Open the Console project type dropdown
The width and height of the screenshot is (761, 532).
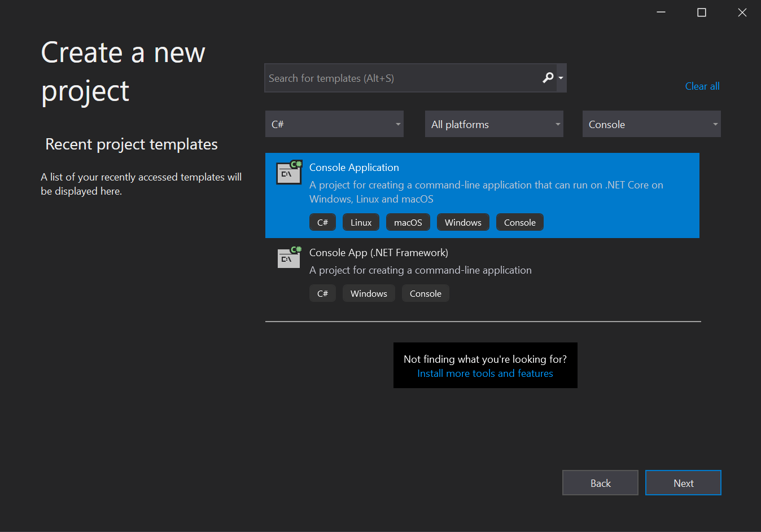[651, 124]
